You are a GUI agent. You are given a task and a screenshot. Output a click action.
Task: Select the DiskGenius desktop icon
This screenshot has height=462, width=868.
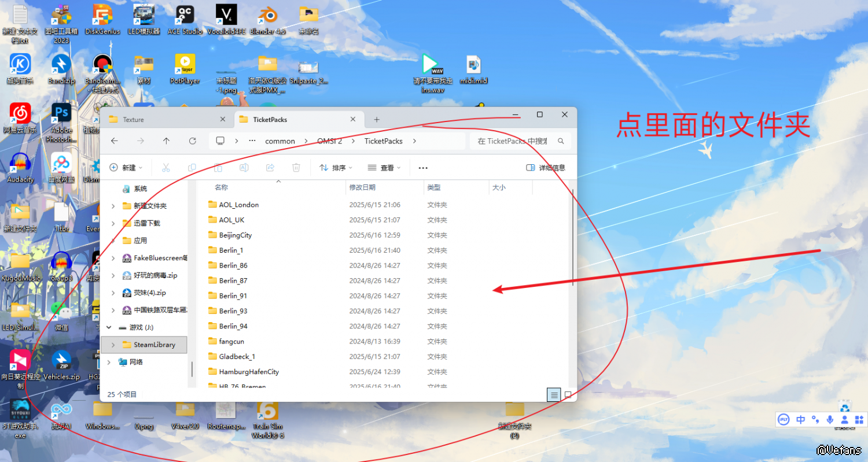pyautogui.click(x=102, y=19)
